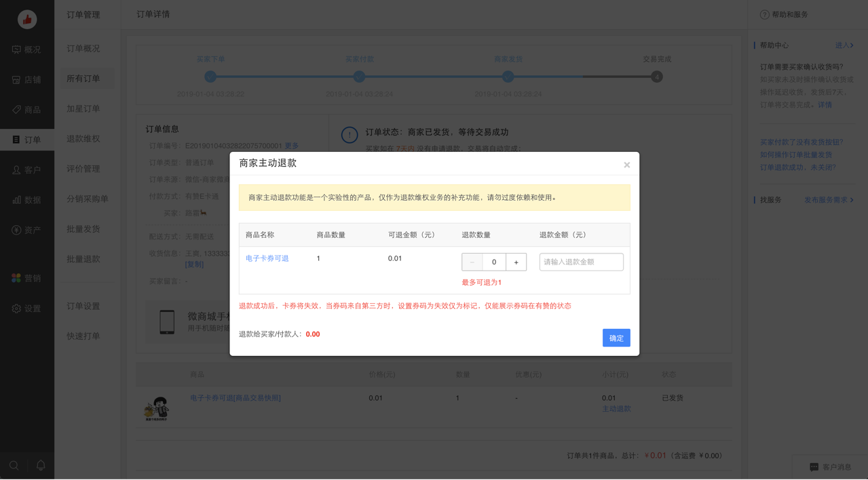Select 退款维权 in order menu
This screenshot has height=480, width=868.
pyautogui.click(x=83, y=139)
